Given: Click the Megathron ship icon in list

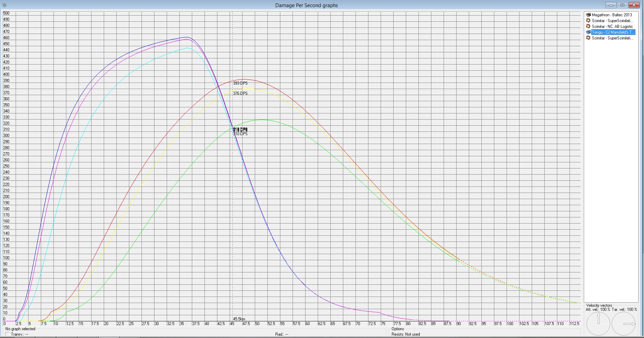Looking at the screenshot, I should 588,15.
